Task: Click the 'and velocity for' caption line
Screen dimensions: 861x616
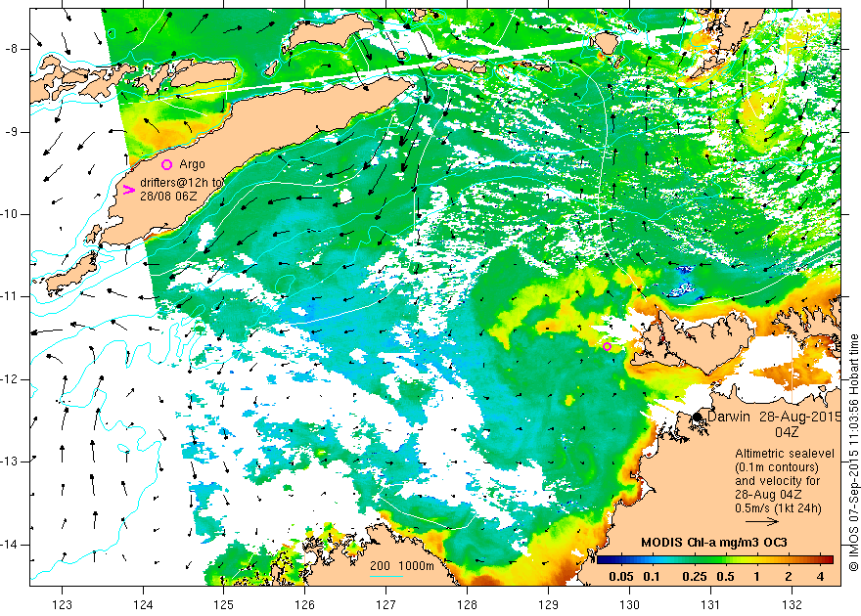Action: click(x=778, y=481)
